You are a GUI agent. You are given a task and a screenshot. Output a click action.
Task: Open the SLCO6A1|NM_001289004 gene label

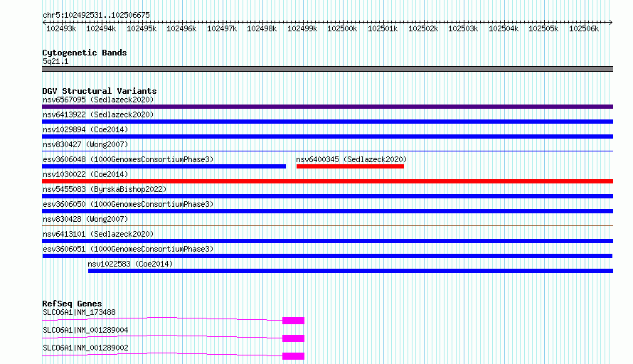[x=85, y=330]
